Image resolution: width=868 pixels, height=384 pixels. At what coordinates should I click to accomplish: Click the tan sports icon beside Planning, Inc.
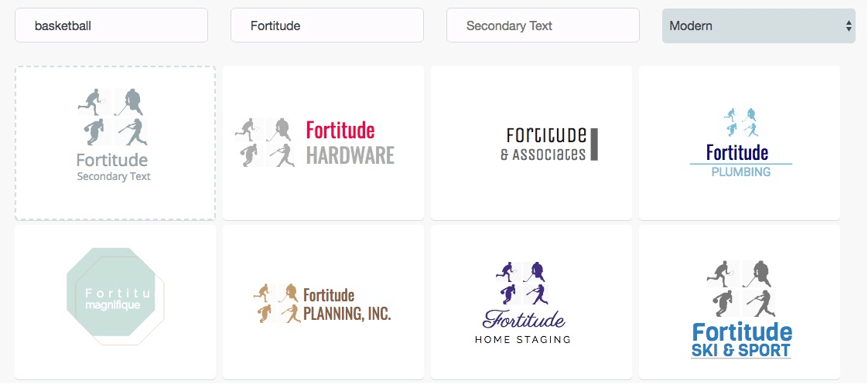(x=276, y=304)
